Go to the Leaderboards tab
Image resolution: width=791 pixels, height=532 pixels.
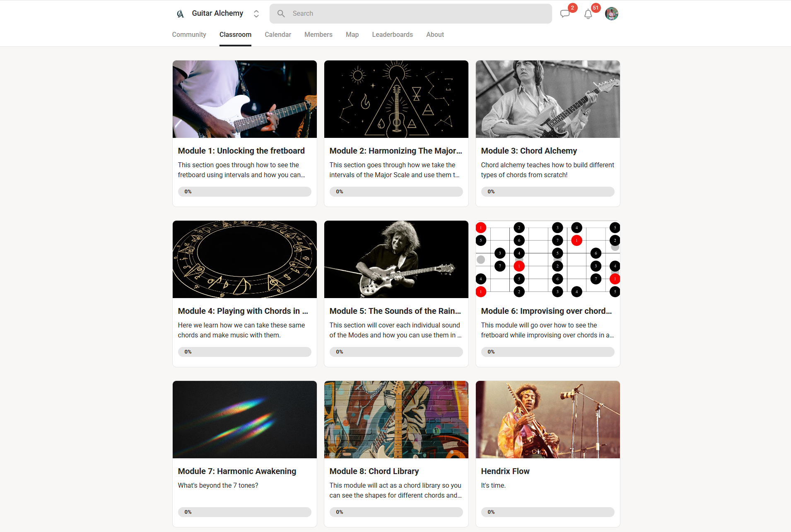(392, 35)
